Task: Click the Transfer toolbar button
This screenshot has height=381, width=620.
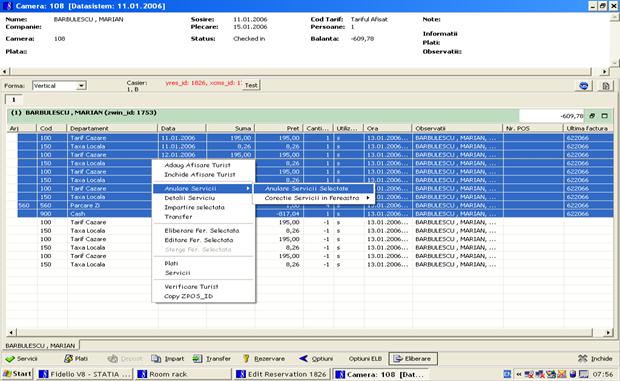Action: coord(212,358)
